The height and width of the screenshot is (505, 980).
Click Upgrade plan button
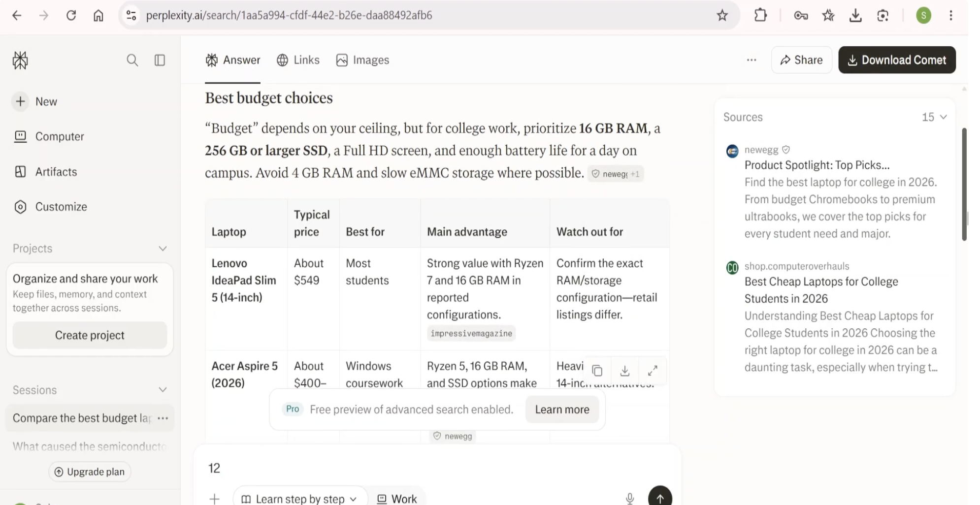coord(90,472)
